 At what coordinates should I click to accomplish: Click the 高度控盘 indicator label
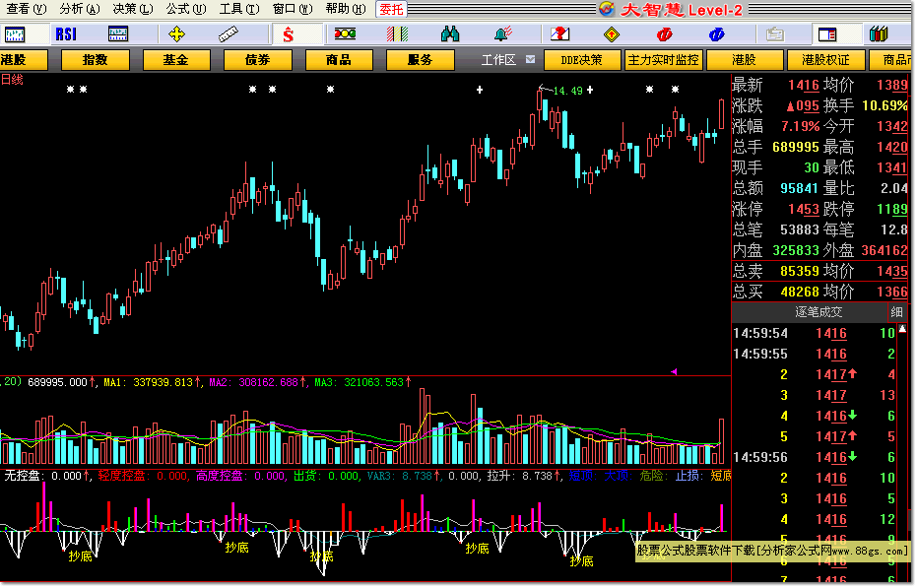[241, 476]
